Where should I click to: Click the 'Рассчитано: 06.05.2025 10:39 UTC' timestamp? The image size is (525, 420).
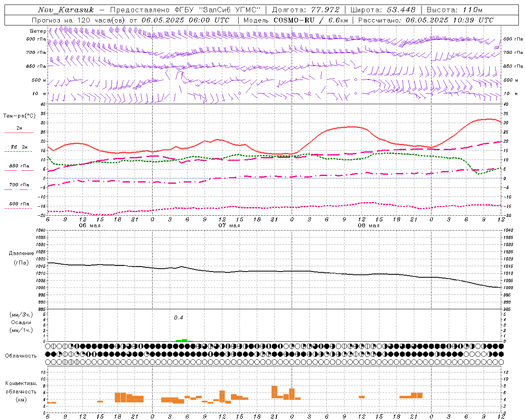point(426,20)
